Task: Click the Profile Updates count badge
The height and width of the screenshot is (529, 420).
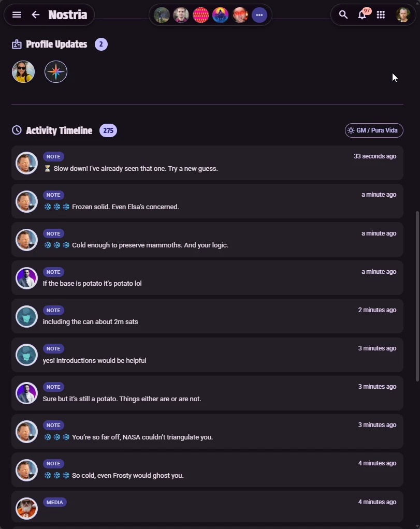Action: point(101,44)
